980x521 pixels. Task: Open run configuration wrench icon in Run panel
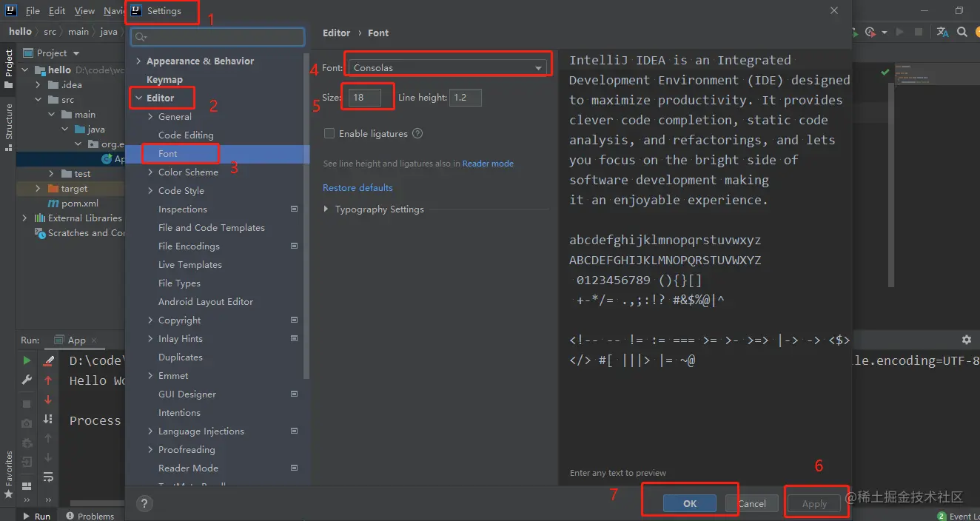27,380
